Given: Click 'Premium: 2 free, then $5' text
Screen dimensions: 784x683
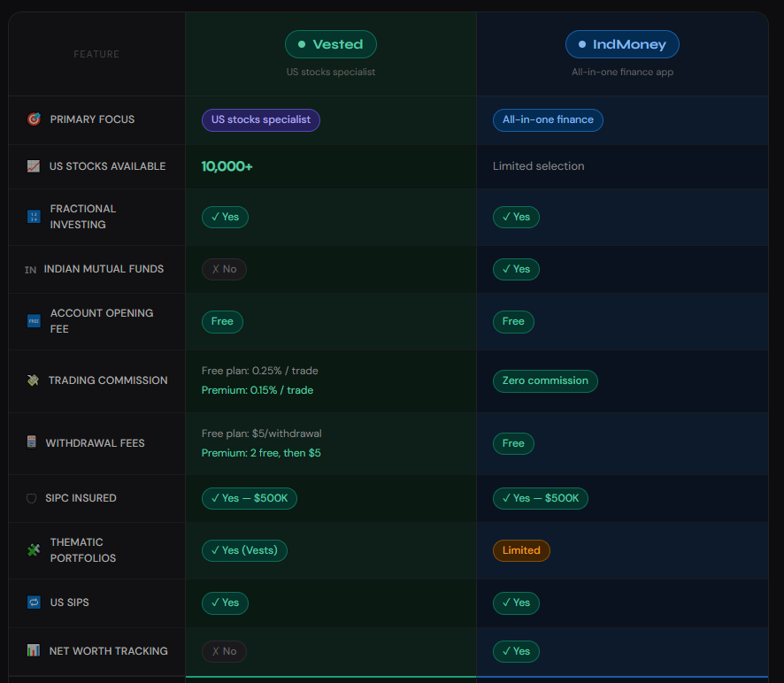Looking at the screenshot, I should point(261,453).
